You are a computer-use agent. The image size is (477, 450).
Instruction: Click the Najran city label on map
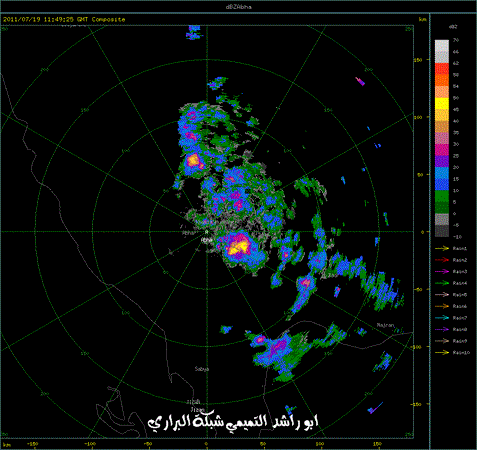coord(385,325)
